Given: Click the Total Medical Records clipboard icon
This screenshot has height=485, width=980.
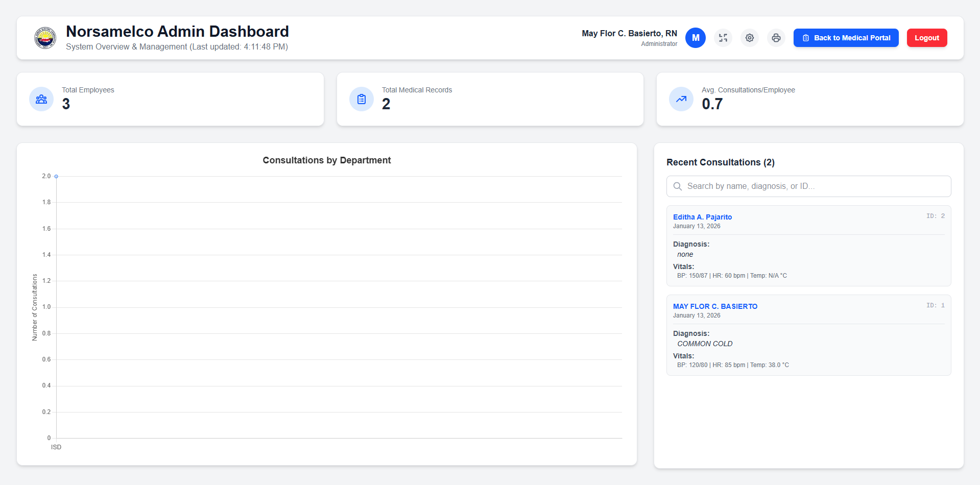Looking at the screenshot, I should (x=362, y=99).
